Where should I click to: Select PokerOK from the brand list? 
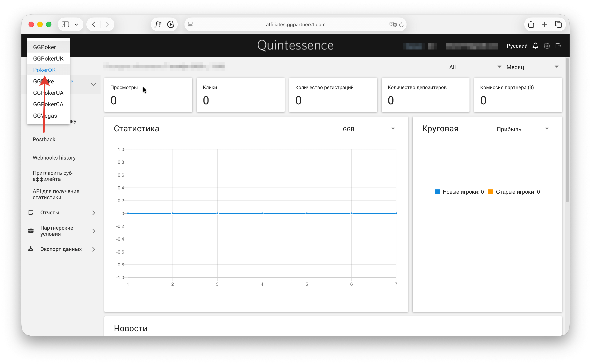pos(44,70)
